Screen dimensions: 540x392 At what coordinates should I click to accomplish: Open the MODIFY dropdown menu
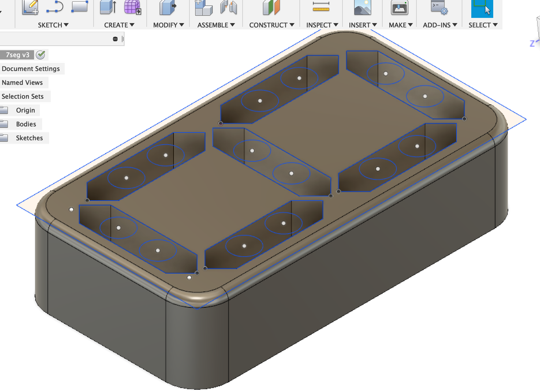click(169, 25)
